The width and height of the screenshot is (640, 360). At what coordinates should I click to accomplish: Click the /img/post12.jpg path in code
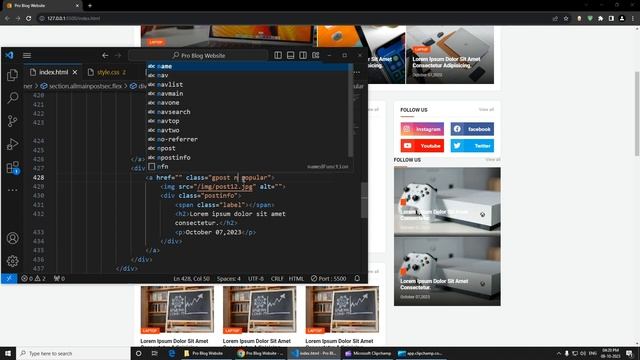tap(225, 187)
